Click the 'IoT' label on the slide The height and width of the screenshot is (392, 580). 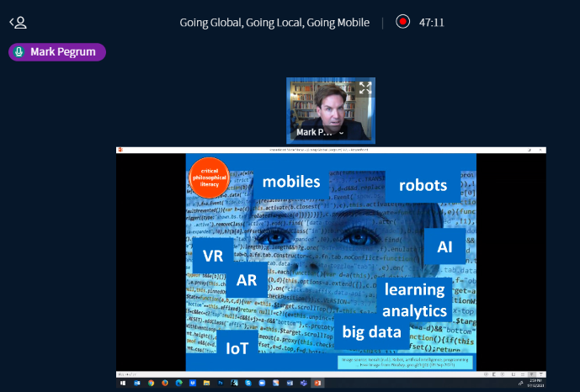coord(237,348)
